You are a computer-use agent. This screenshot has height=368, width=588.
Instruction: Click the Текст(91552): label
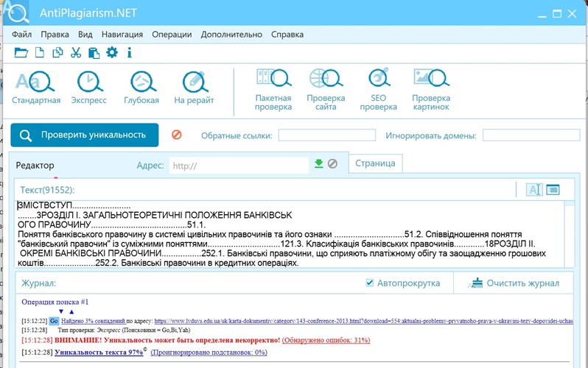coord(47,190)
